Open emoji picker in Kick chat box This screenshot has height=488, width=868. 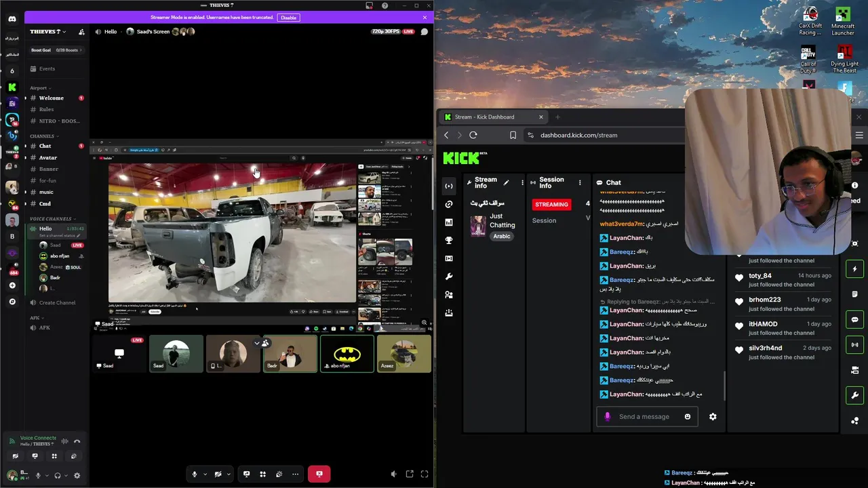688,417
